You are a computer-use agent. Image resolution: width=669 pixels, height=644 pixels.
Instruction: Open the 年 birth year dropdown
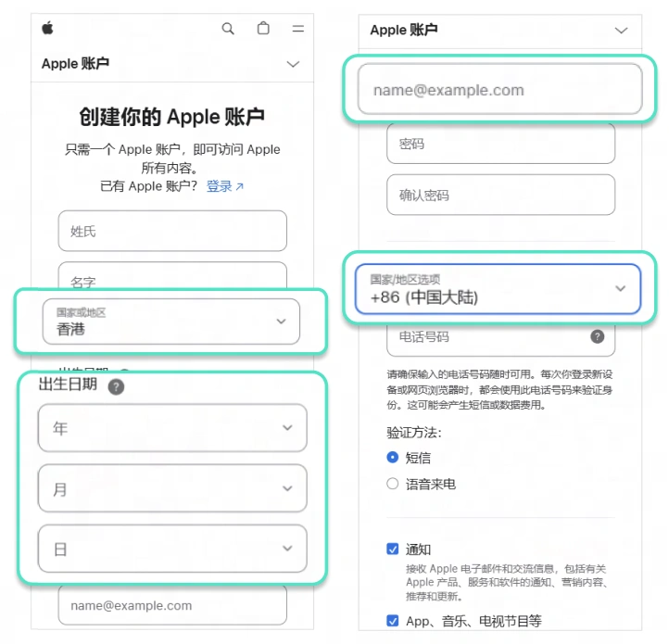coord(172,427)
